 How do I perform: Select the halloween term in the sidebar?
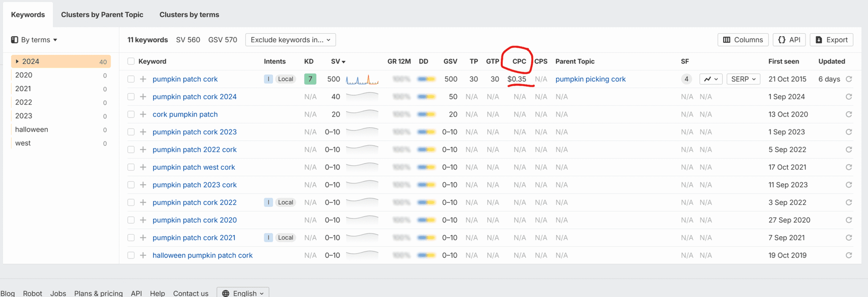click(x=31, y=130)
